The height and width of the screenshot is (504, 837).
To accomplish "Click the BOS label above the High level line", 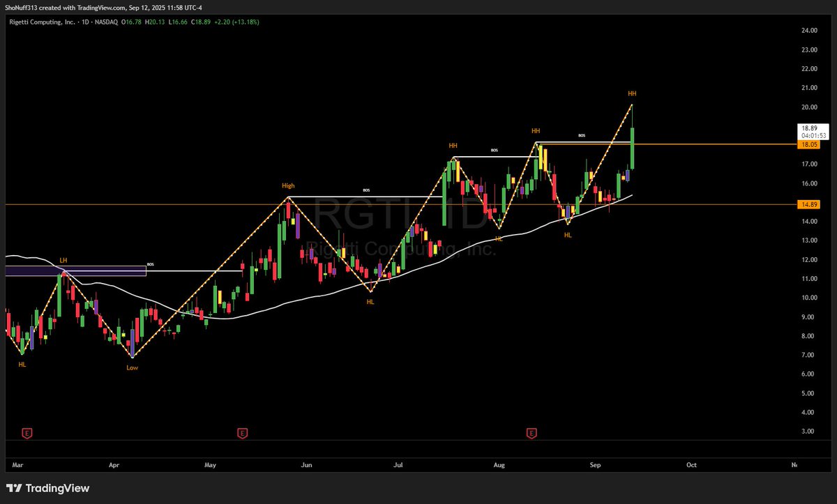I will click(x=366, y=190).
